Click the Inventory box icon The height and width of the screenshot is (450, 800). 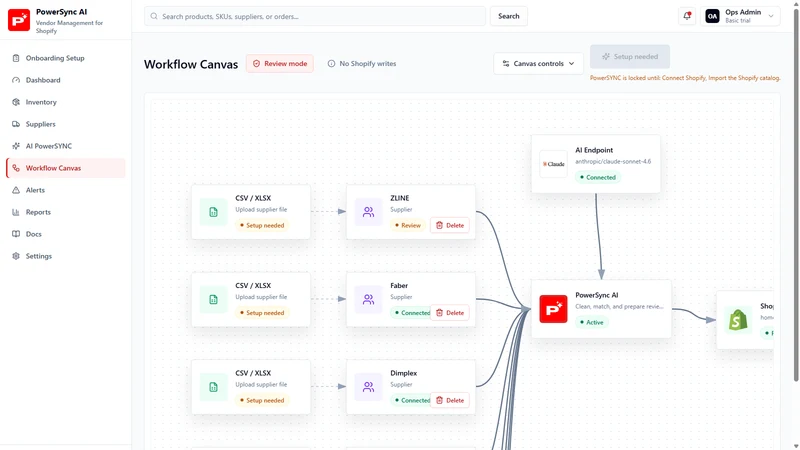point(16,102)
